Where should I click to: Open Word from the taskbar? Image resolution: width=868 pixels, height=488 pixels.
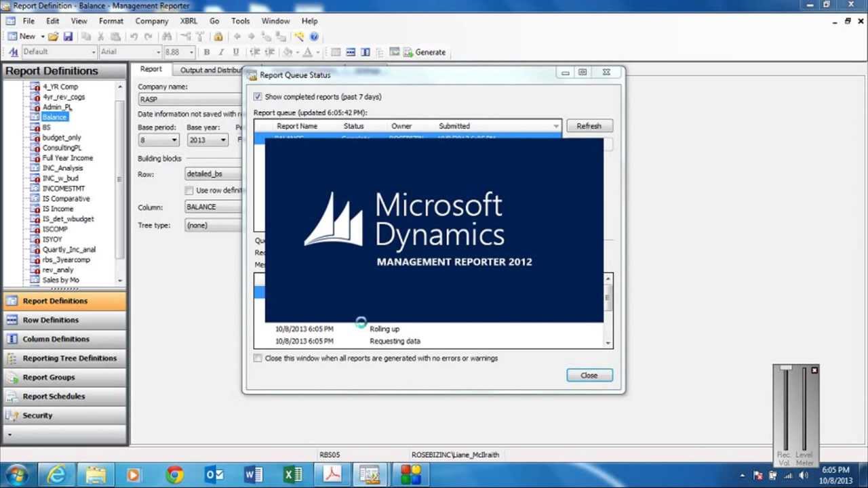(x=254, y=475)
